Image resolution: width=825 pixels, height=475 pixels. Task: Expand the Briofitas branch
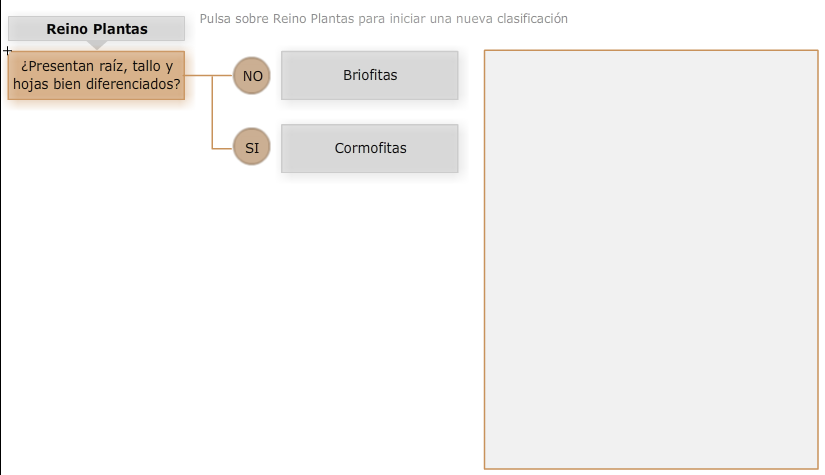tap(369, 75)
